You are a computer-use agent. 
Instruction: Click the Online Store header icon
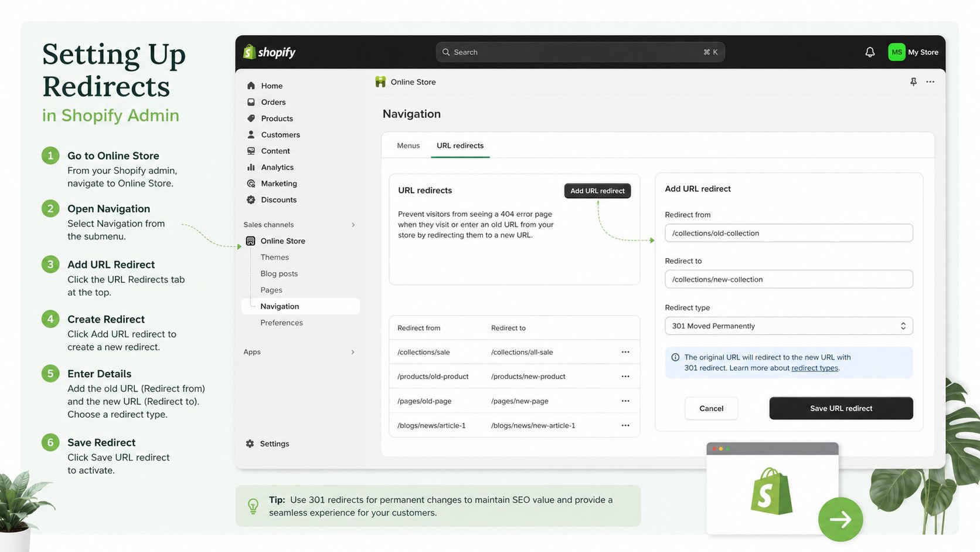[x=380, y=82]
